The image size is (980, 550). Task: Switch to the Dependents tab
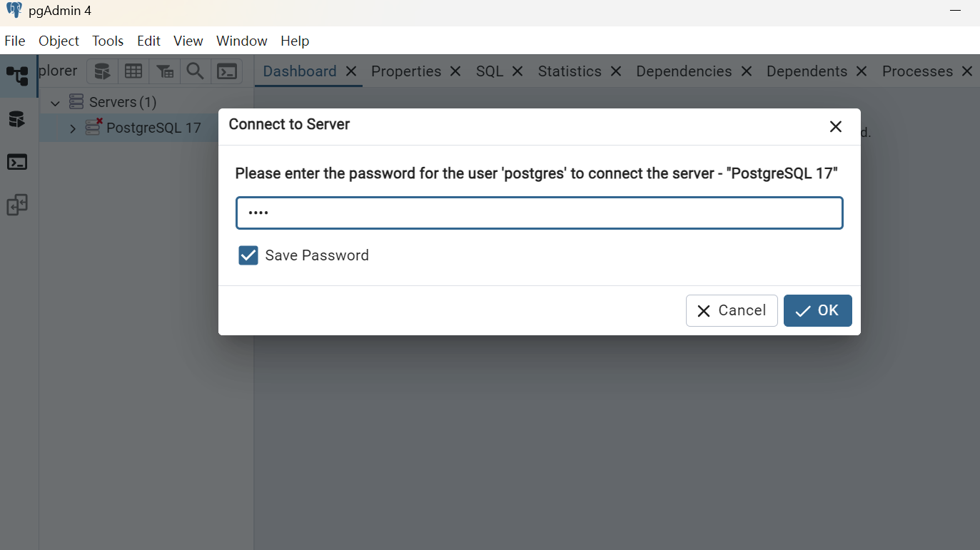click(x=807, y=71)
